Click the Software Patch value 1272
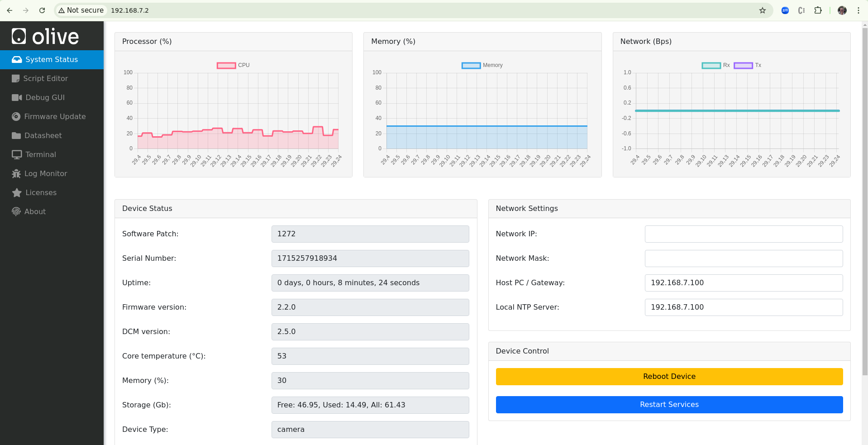The width and height of the screenshot is (868, 445). coord(370,234)
